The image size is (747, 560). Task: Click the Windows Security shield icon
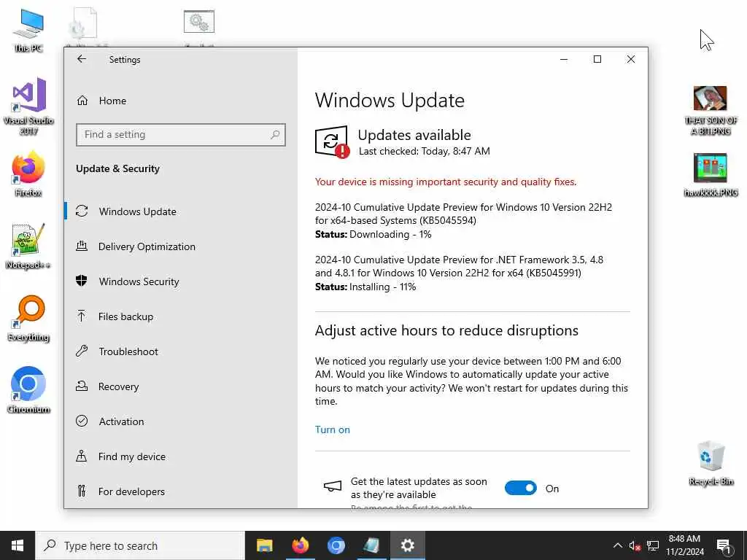(x=82, y=281)
